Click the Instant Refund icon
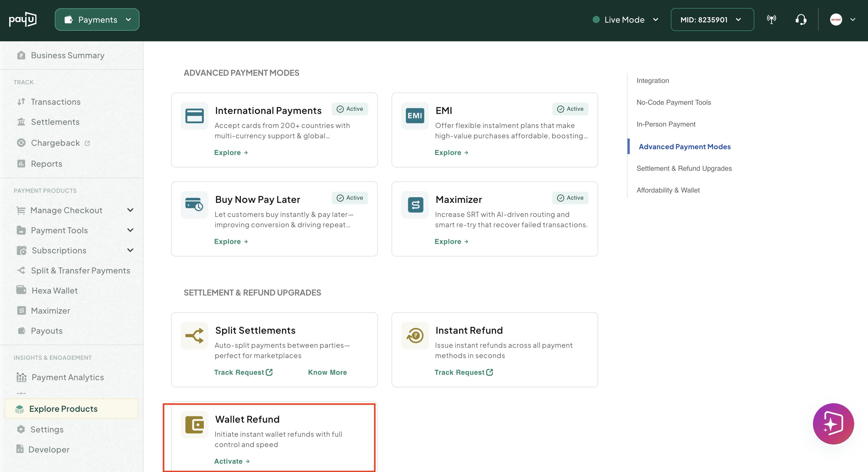Viewport: 868px width, 472px height. (x=415, y=335)
